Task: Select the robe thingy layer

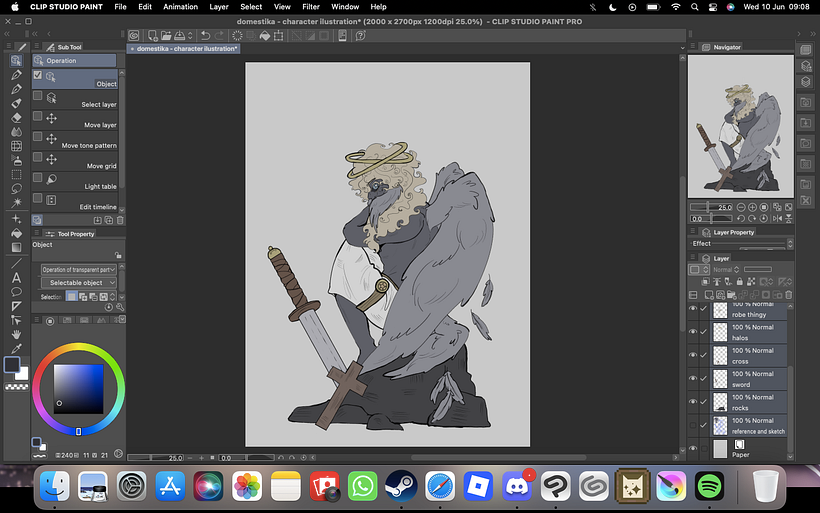Action: [x=748, y=311]
